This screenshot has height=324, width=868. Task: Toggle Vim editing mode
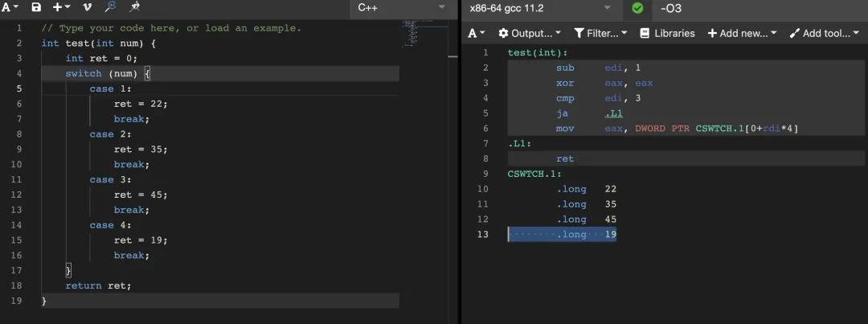87,7
